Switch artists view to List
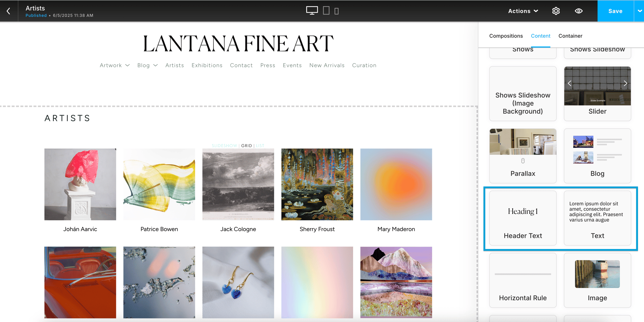The height and width of the screenshot is (322, 644). (260, 146)
